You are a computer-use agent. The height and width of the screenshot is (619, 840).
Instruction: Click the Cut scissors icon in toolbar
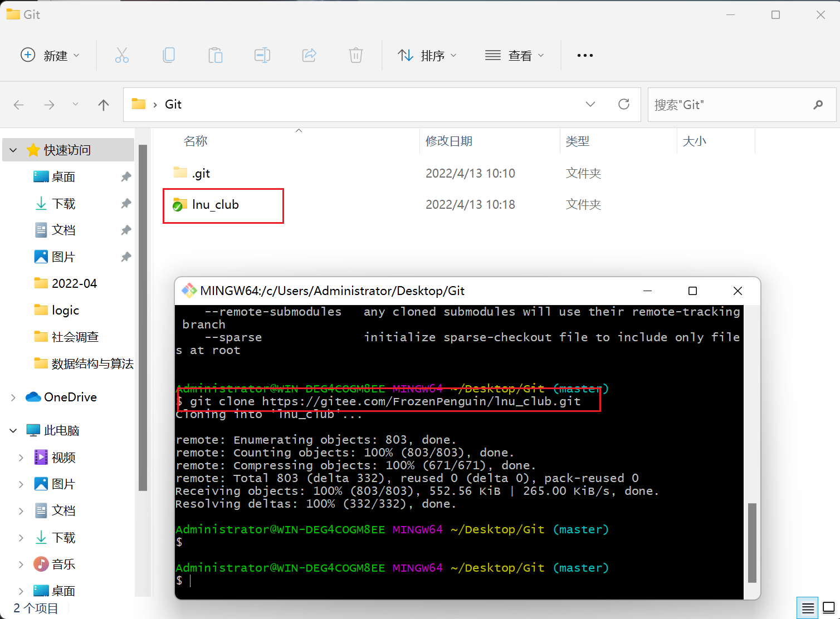coord(122,55)
